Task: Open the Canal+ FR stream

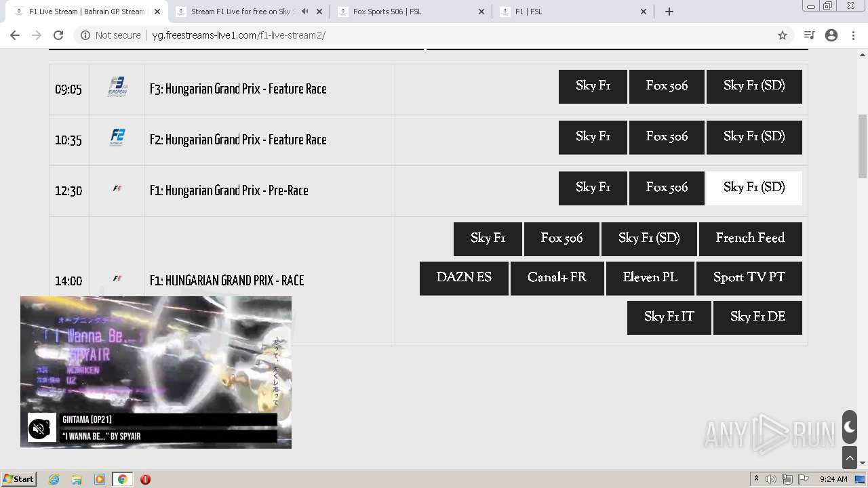Action: (x=557, y=278)
